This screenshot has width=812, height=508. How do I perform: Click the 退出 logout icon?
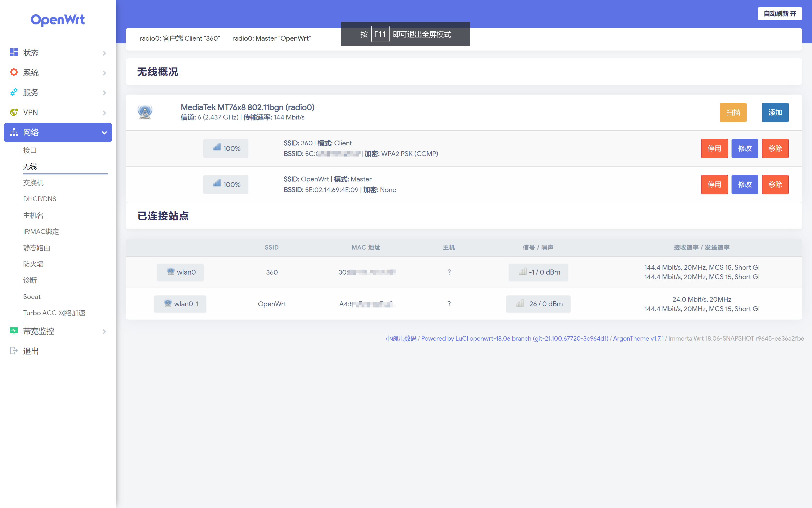click(x=14, y=351)
